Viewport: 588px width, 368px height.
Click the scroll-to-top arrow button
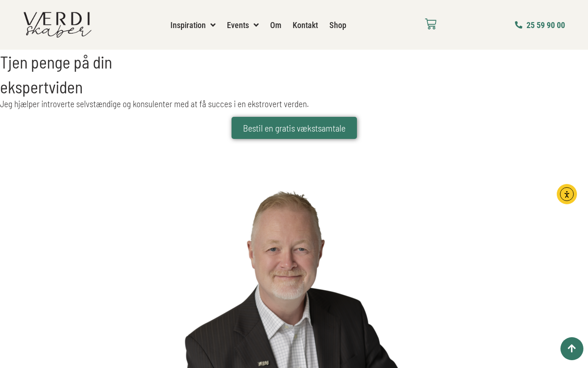click(x=572, y=349)
